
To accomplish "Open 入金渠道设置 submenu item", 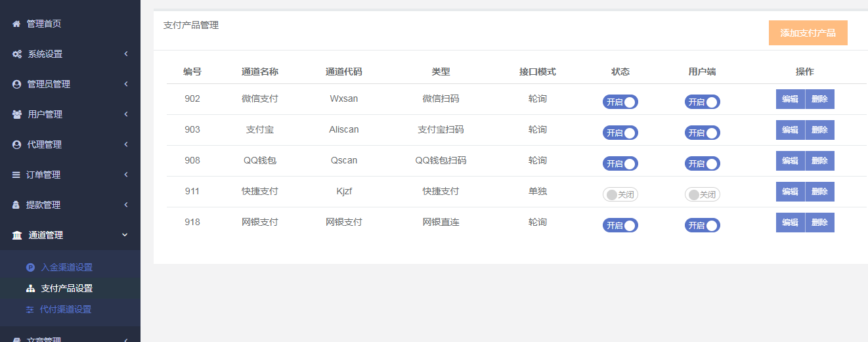I will [66, 267].
